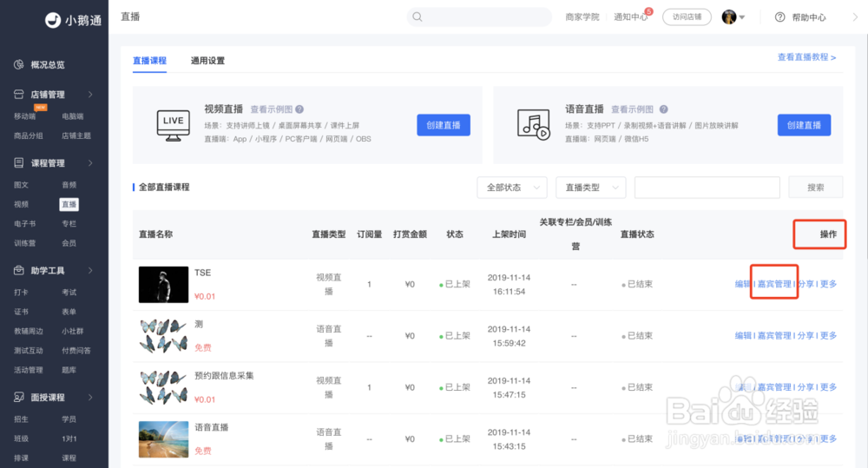Expand the 课程管理 section chevron
The width and height of the screenshot is (868, 468).
click(x=90, y=163)
